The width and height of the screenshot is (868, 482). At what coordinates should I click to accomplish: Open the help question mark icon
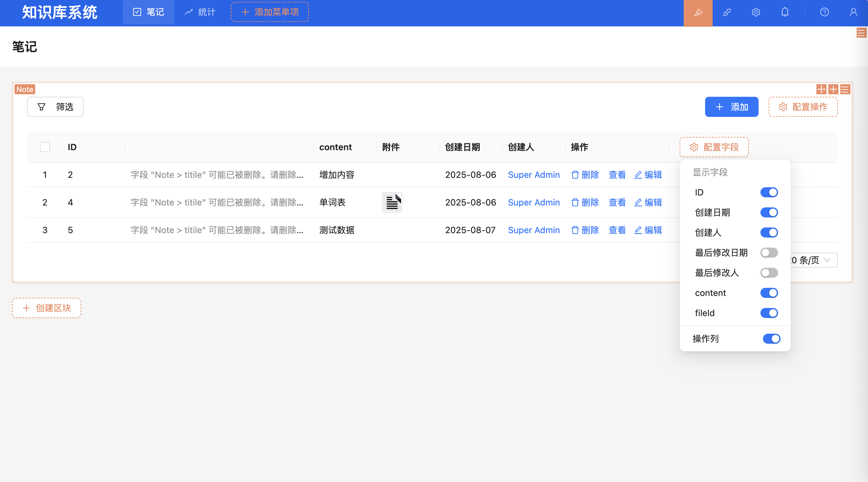coord(824,13)
